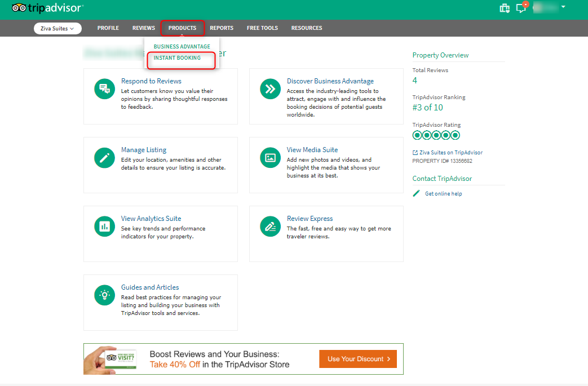Open the View Analytics Suite link

(151, 219)
